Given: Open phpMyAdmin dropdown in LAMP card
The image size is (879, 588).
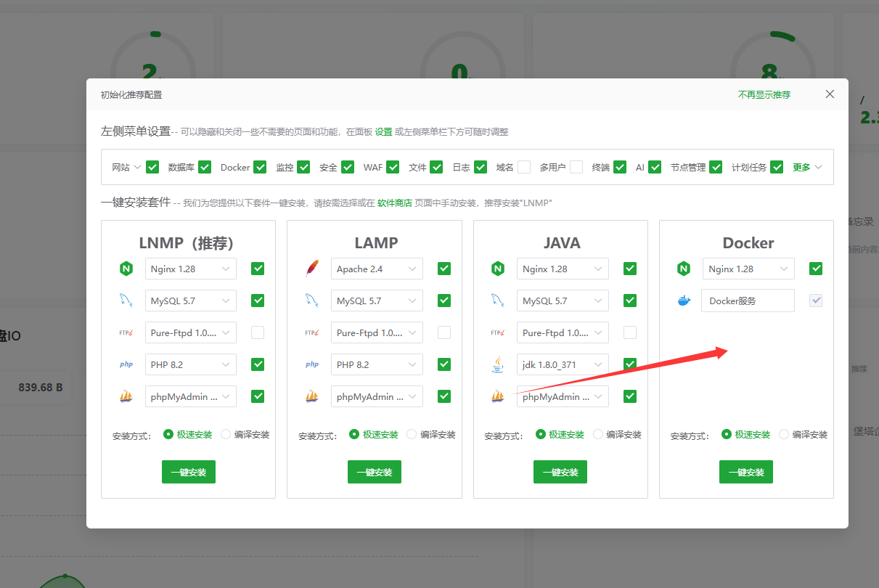Looking at the screenshot, I should pos(377,396).
